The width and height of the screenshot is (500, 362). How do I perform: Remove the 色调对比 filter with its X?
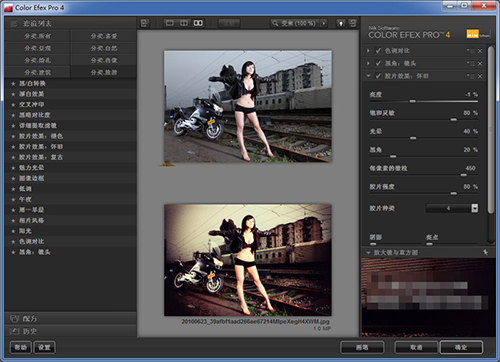(x=480, y=51)
